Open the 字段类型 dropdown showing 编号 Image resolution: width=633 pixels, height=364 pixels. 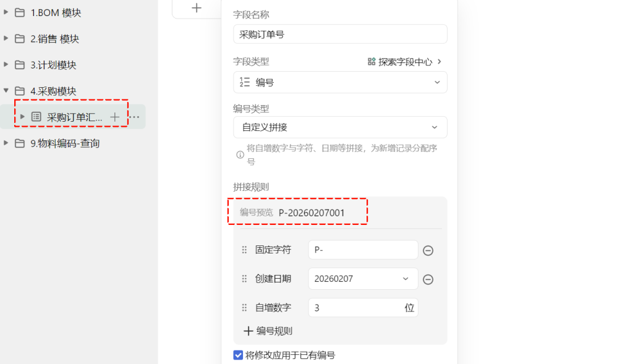(x=340, y=82)
